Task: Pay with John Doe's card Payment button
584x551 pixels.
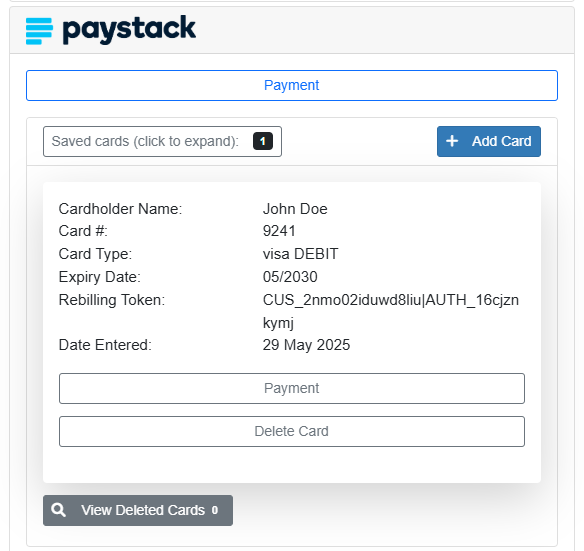Action: [292, 388]
